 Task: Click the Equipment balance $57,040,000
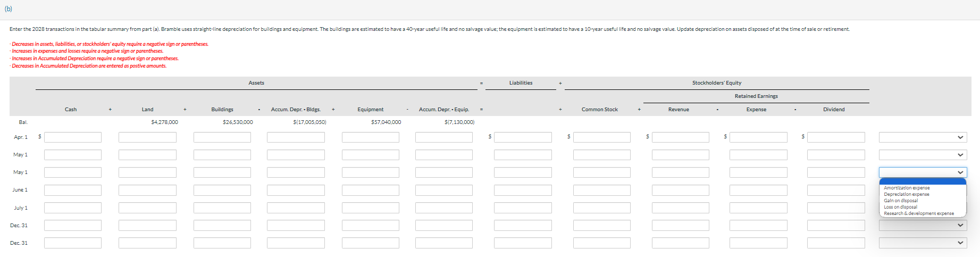tap(386, 122)
